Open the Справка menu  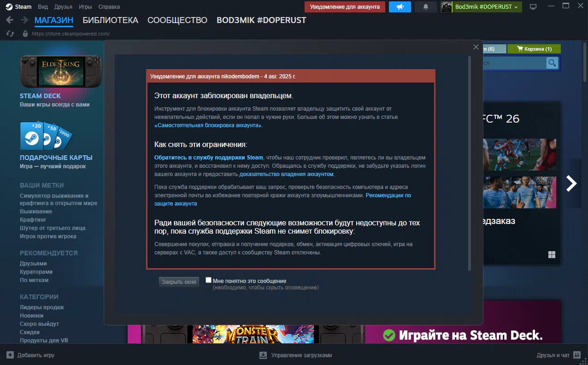click(x=109, y=7)
